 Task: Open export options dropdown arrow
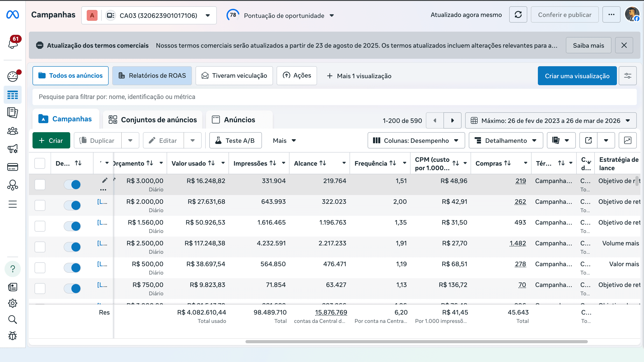pyautogui.click(x=606, y=140)
